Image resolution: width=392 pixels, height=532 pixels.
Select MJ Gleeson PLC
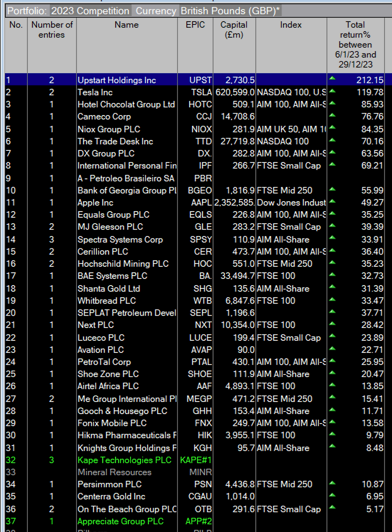click(110, 226)
